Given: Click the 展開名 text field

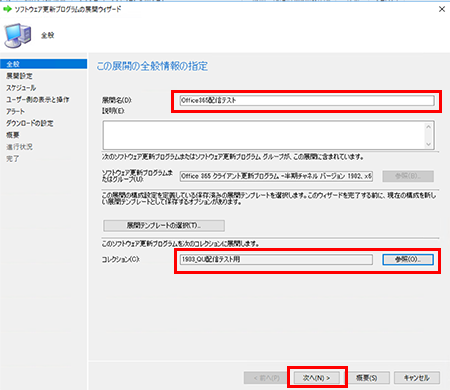Looking at the screenshot, I should click(x=307, y=100).
